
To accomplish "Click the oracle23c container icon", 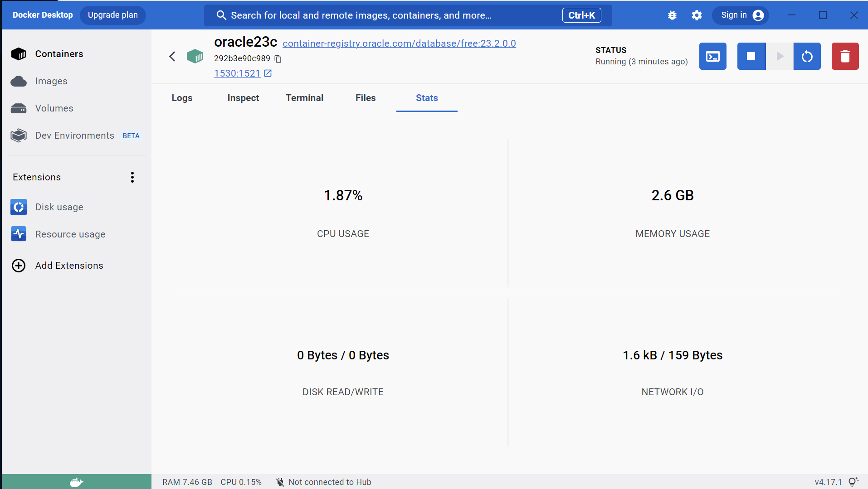I will pos(195,57).
